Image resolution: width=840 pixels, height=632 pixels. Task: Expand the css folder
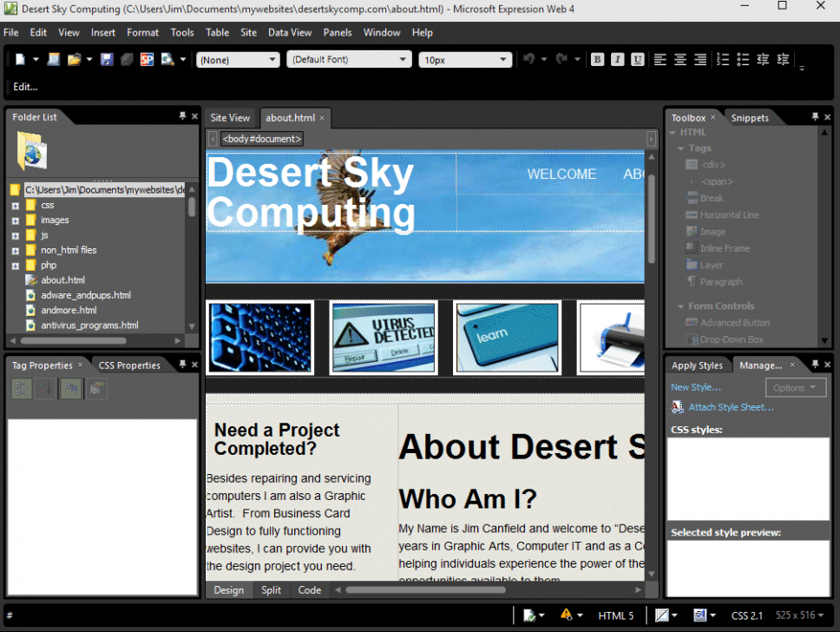tap(16, 205)
